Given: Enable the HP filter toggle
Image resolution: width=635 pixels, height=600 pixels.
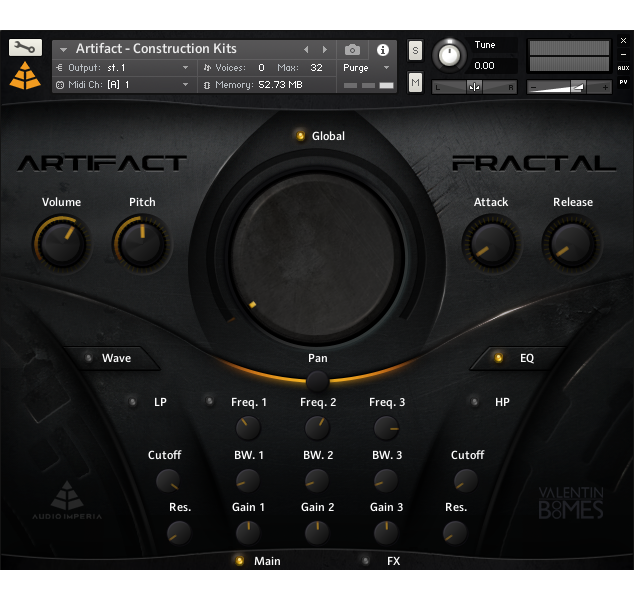Looking at the screenshot, I should pos(474,402).
